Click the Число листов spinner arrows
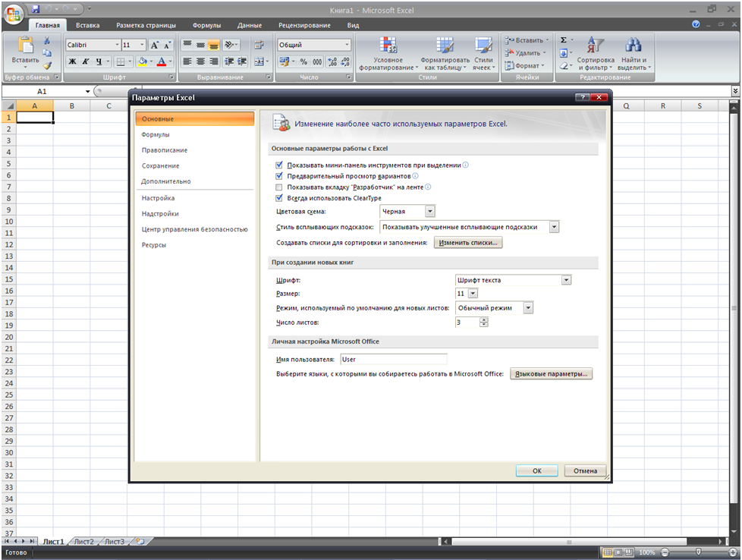This screenshot has width=742, height=560. click(483, 322)
